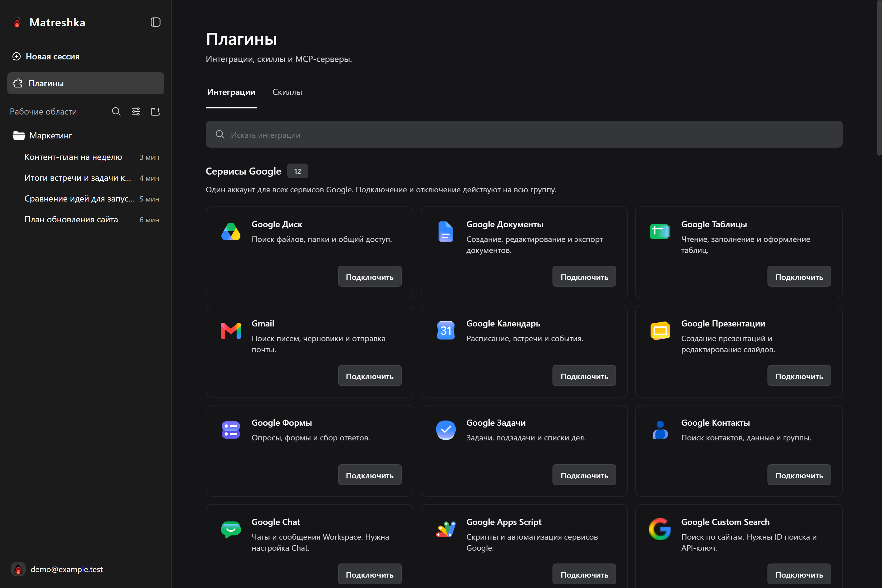This screenshot has height=588, width=882.
Task: Click the Google Контакты person icon
Action: point(660,430)
